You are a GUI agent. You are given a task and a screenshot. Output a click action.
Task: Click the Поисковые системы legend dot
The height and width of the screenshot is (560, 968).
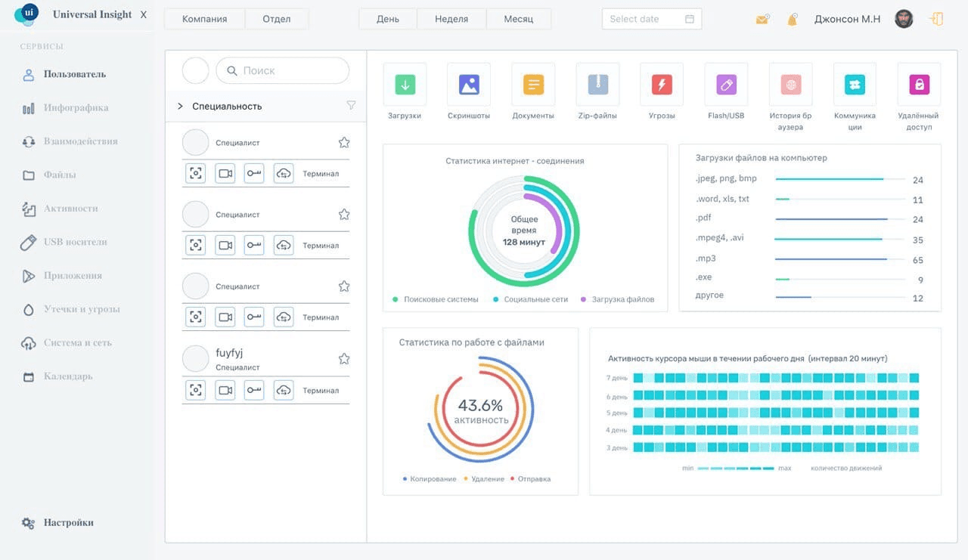pyautogui.click(x=396, y=299)
